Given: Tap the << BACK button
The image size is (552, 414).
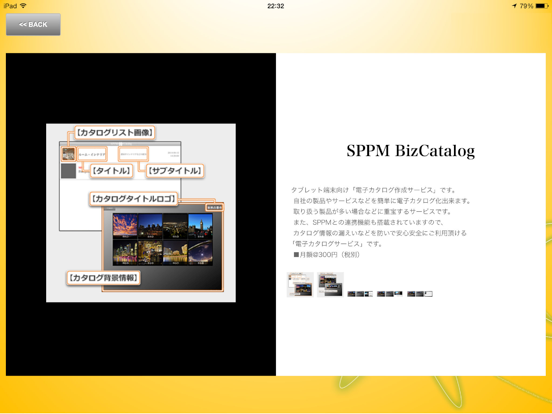Looking at the screenshot, I should coord(33,24).
